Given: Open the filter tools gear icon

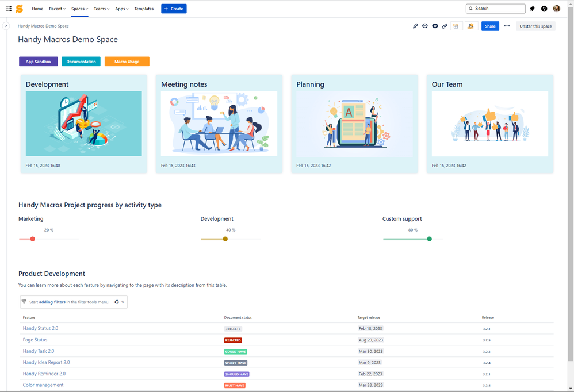Looking at the screenshot, I should pos(117,302).
